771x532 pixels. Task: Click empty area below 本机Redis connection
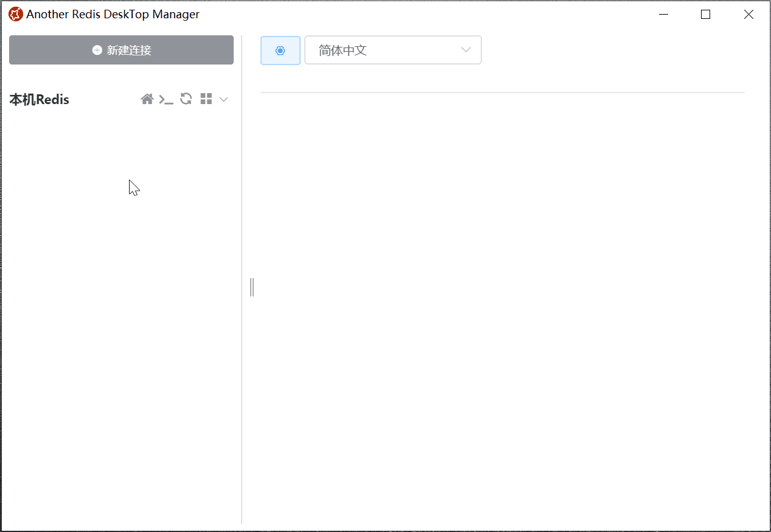[122, 304]
